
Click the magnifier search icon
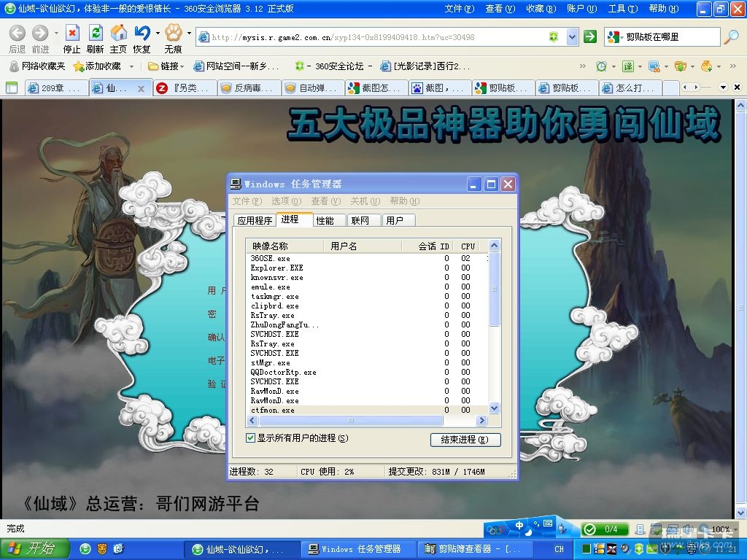(730, 36)
